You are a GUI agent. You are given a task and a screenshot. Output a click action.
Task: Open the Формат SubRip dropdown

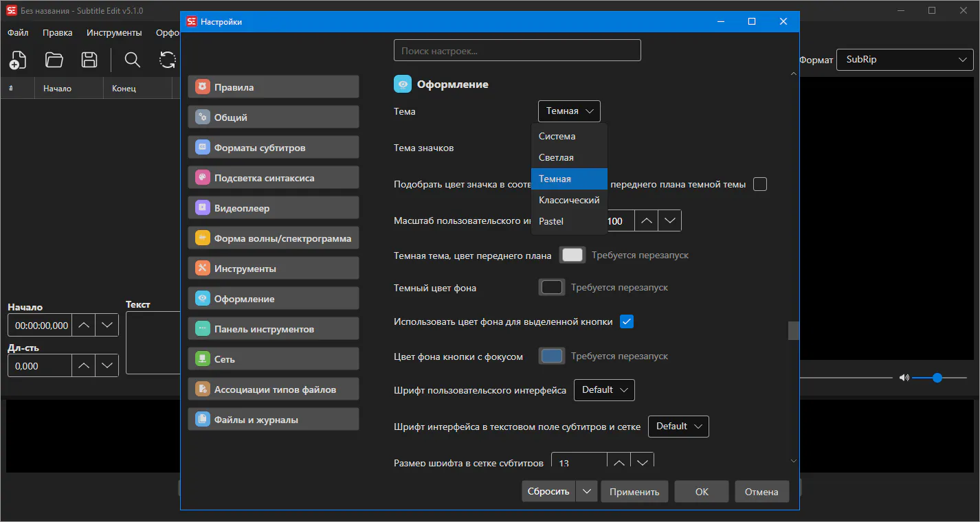(905, 60)
